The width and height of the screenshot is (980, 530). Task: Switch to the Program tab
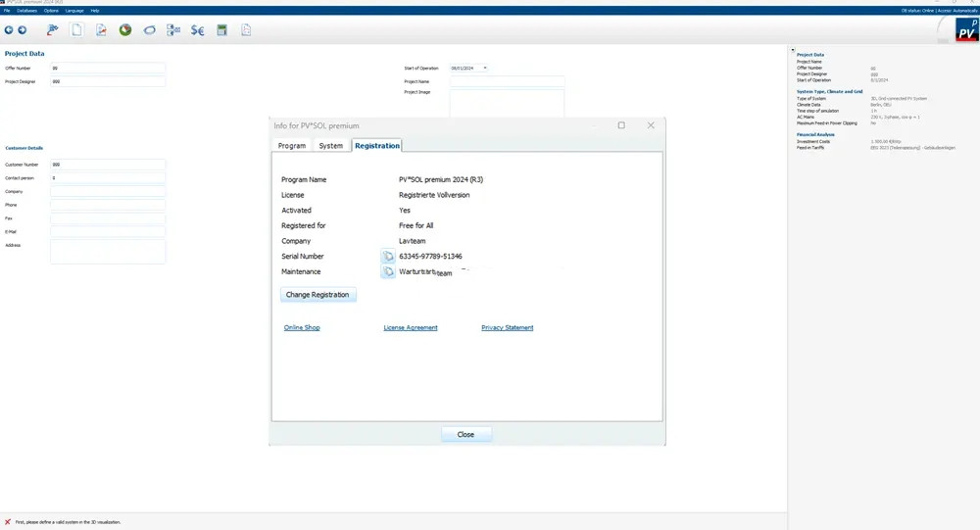coord(292,146)
